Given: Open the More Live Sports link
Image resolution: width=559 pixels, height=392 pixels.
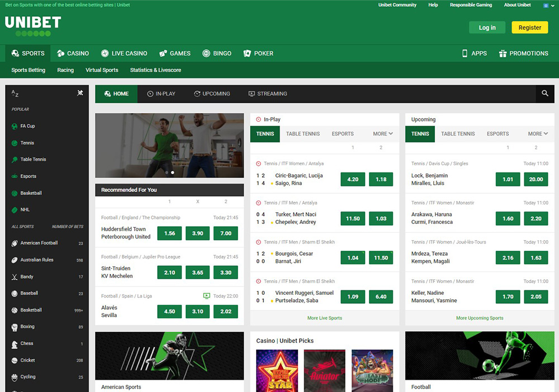Looking at the screenshot, I should click(325, 318).
